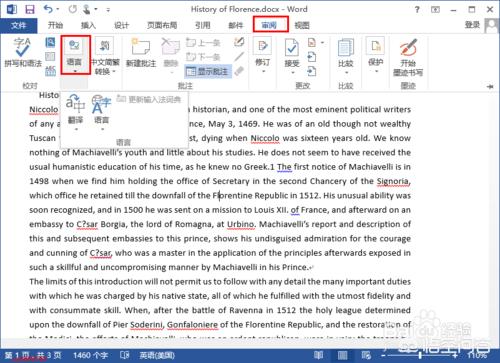
Task: Switch to the 引用 tab
Action: click(x=202, y=25)
